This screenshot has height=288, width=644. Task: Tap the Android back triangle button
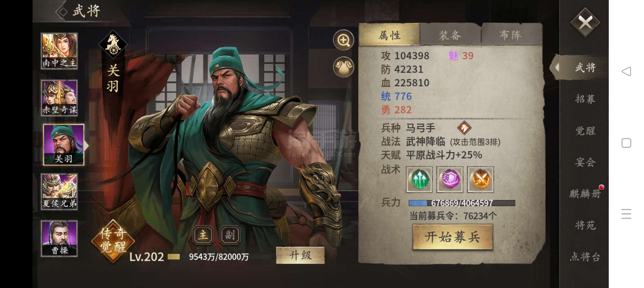[x=626, y=71]
